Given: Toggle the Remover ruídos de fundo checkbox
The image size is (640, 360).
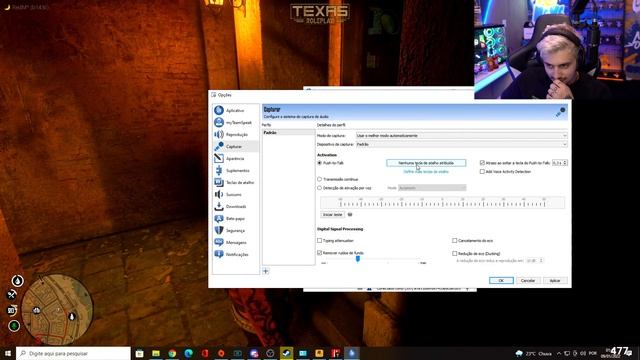Looking at the screenshot, I should [320, 253].
